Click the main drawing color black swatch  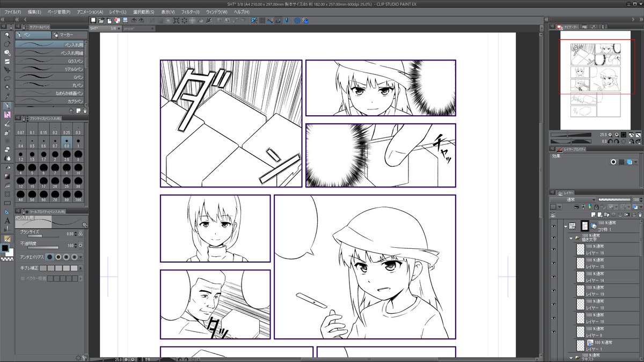pyautogui.click(x=6, y=248)
